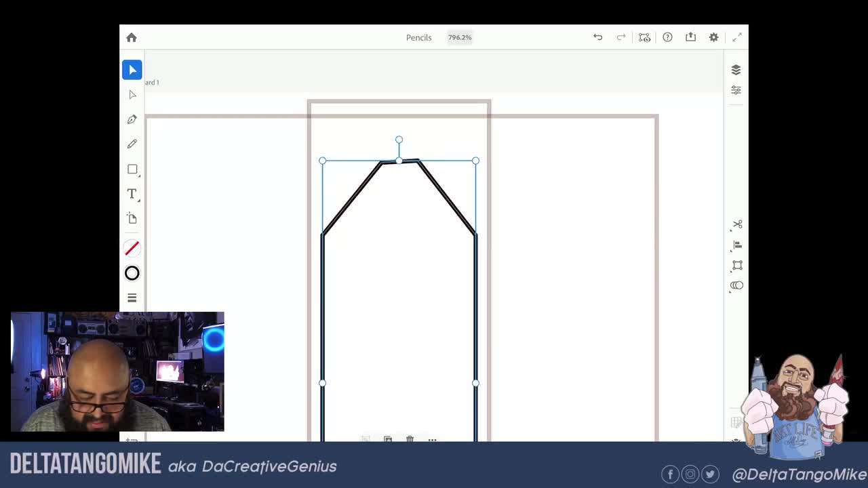The image size is (868, 488).
Task: Toggle full screen view mode
Action: point(737,37)
